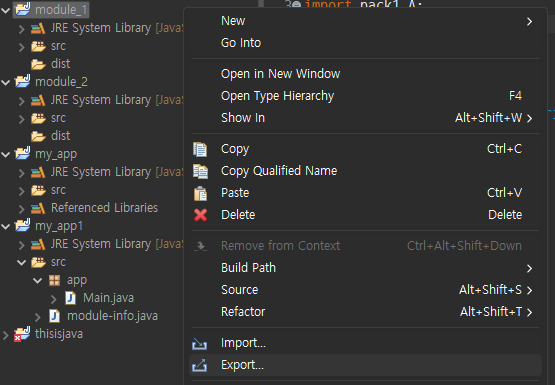Click the src folder icon under module_2
Viewport: 555px width, 385px height.
click(38, 118)
